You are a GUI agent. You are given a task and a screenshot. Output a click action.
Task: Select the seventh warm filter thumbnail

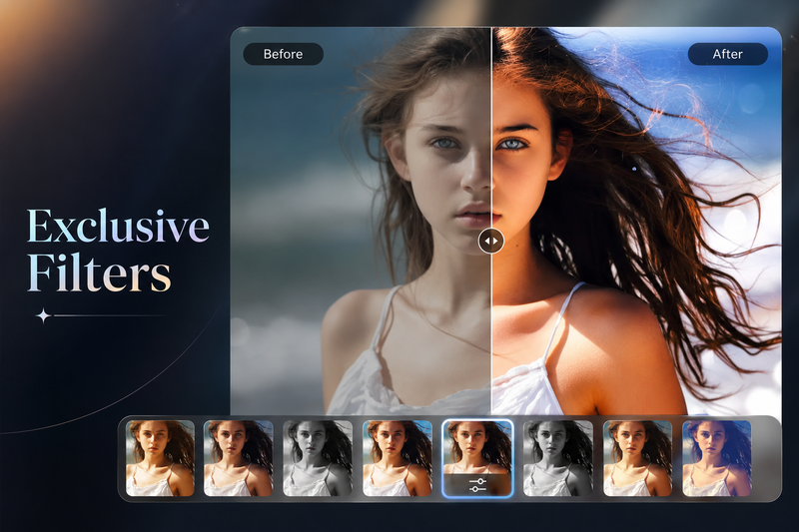click(x=638, y=458)
